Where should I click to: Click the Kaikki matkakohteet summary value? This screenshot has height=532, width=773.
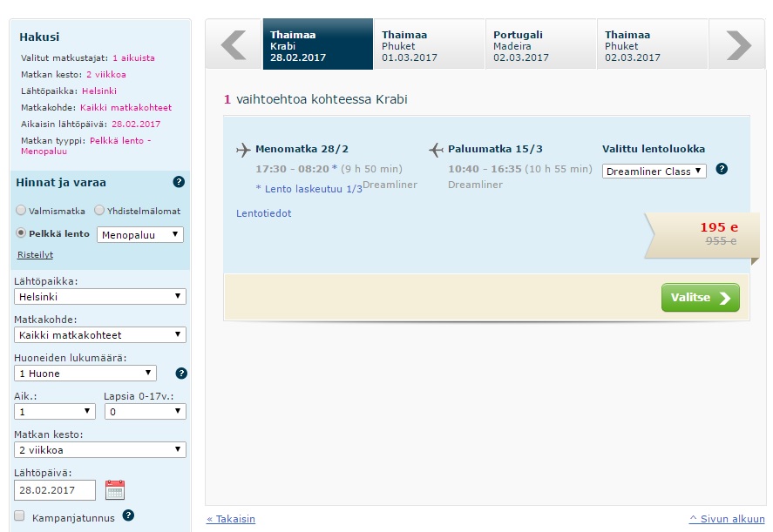pos(126,107)
